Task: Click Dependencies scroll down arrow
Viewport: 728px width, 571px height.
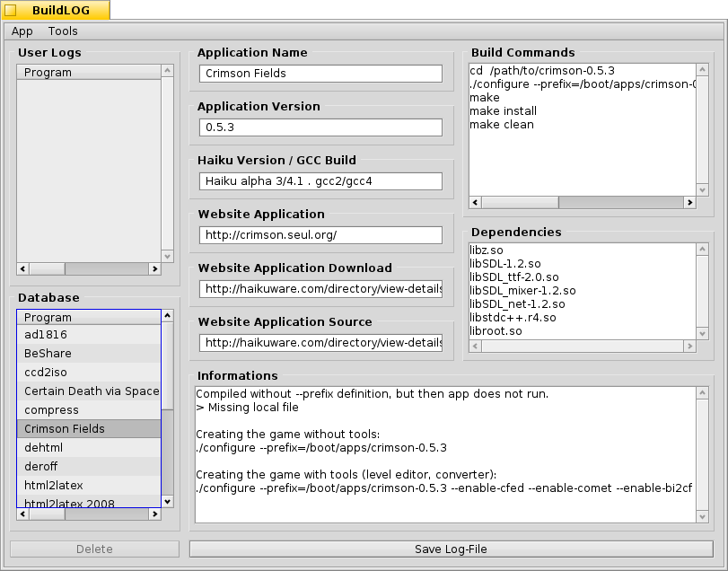Action: point(703,334)
